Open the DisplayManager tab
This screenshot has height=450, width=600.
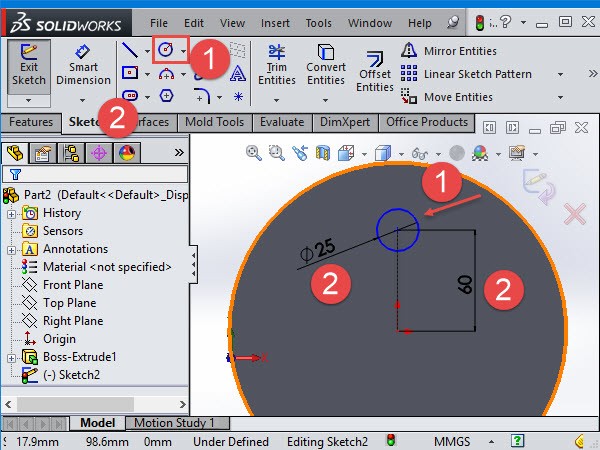click(x=127, y=153)
